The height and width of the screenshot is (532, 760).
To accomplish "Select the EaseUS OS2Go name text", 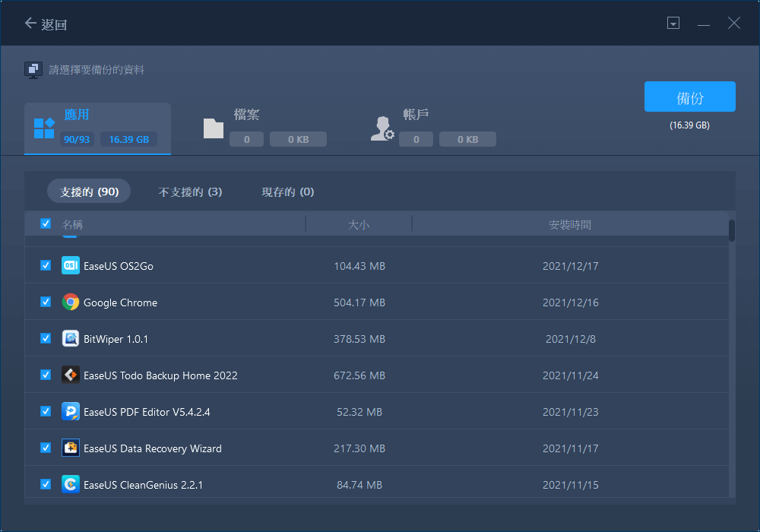I will [x=119, y=266].
